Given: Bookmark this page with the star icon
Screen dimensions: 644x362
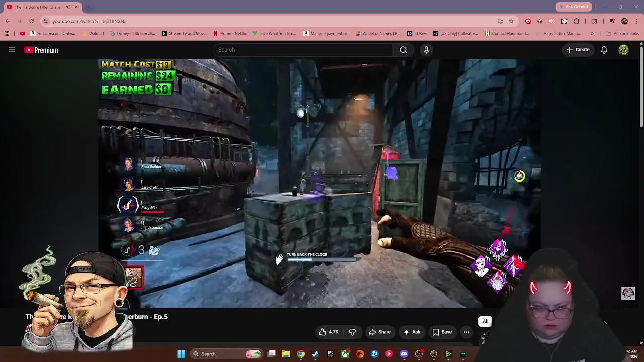Looking at the screenshot, I should (x=511, y=21).
